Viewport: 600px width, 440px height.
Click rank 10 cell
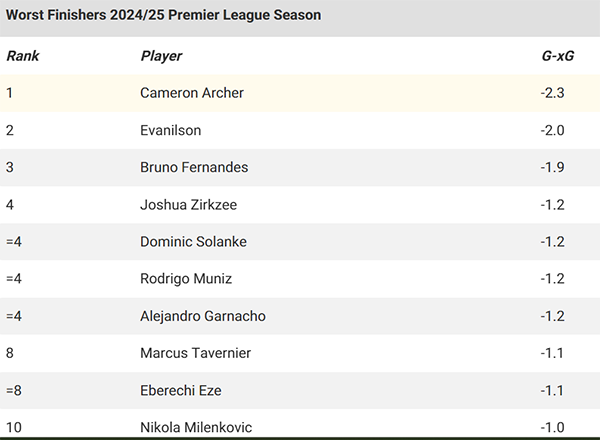point(13,428)
